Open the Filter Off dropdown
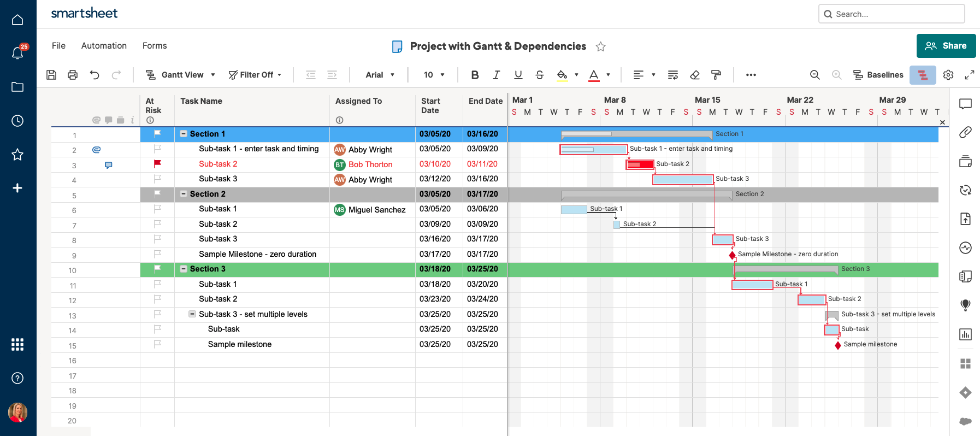 coord(255,75)
